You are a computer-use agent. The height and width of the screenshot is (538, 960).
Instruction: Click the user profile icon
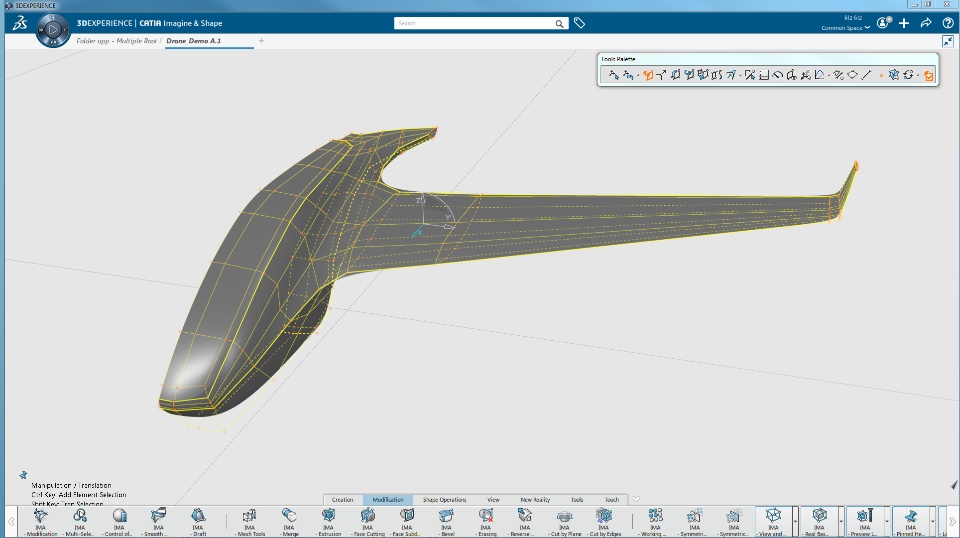coord(882,23)
